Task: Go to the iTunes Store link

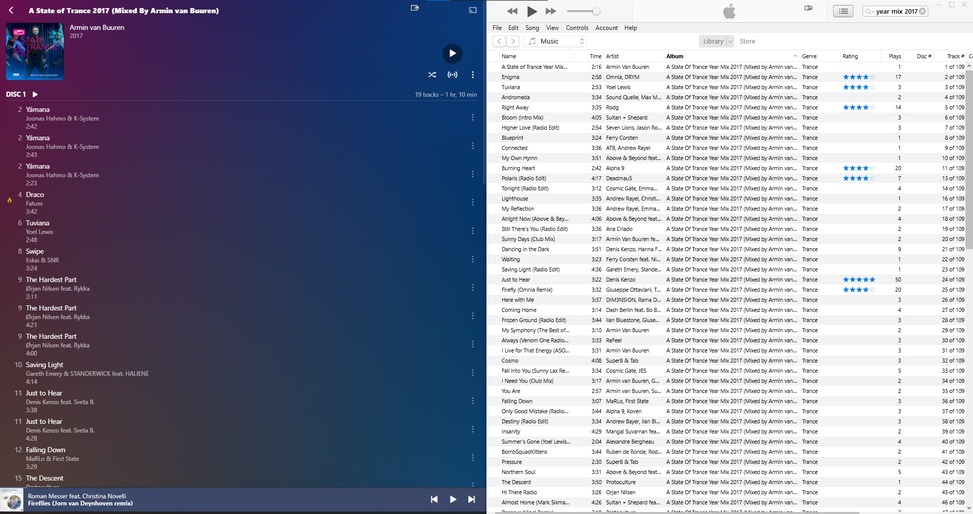Action: [747, 41]
